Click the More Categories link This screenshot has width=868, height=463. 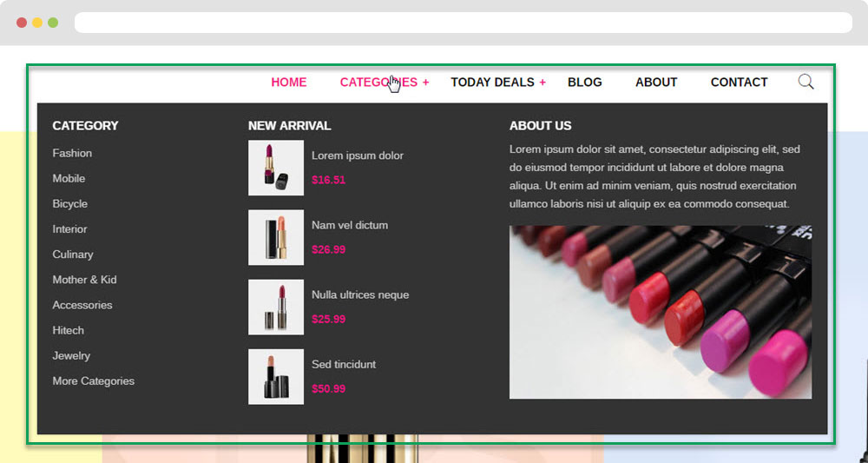coord(93,381)
